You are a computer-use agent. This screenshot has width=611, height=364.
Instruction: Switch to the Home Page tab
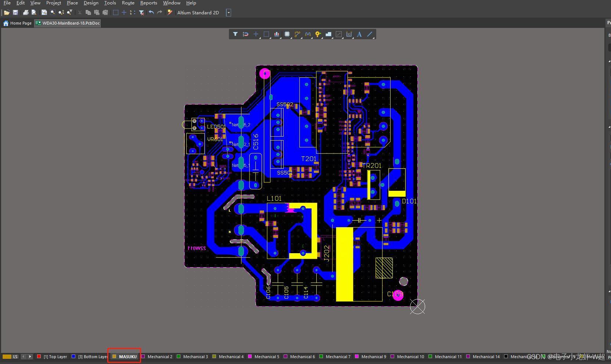click(x=17, y=23)
